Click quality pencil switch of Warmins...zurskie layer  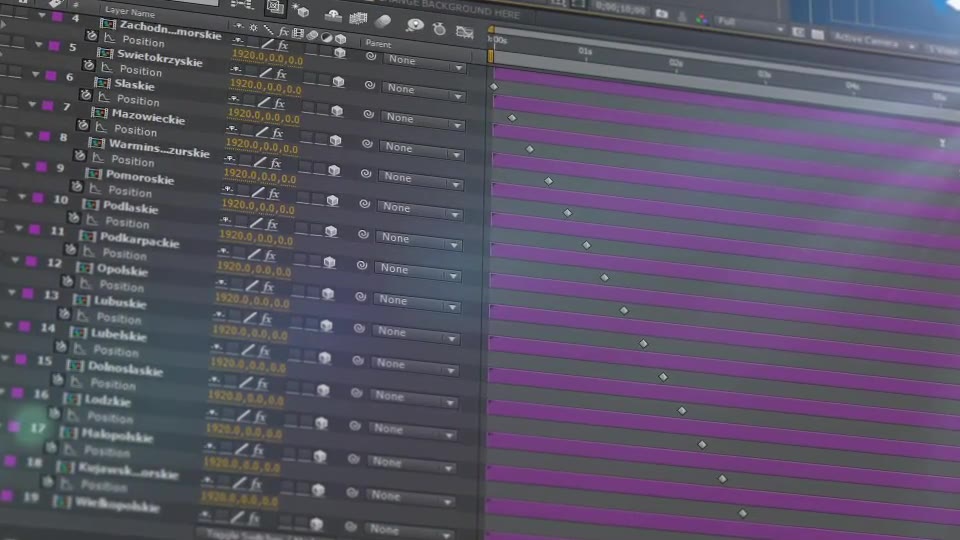[260, 162]
